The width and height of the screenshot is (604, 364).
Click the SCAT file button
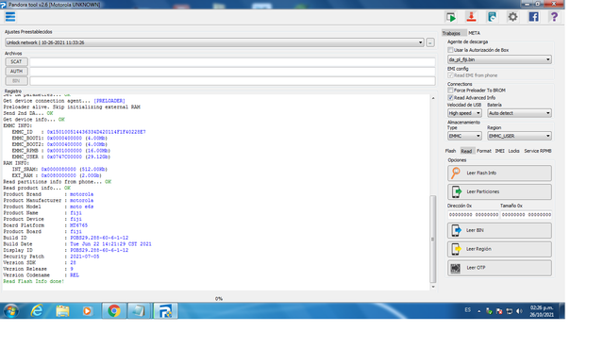coord(16,61)
